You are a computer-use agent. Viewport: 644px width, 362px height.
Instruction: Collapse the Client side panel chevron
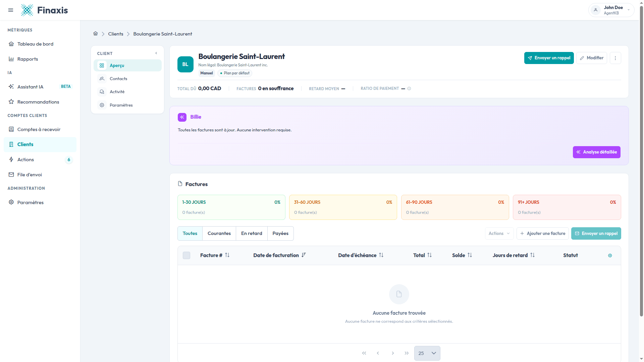pos(156,53)
